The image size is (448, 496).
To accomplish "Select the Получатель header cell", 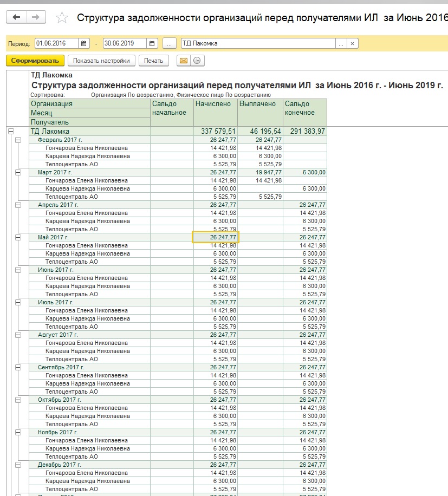I will (x=89, y=122).
